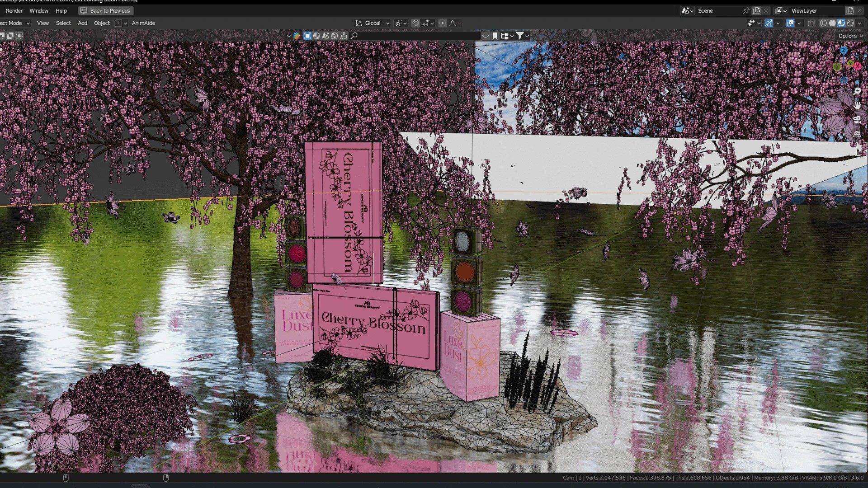Click the X axis on navigation gizmo
The width and height of the screenshot is (868, 488).
coord(857,66)
